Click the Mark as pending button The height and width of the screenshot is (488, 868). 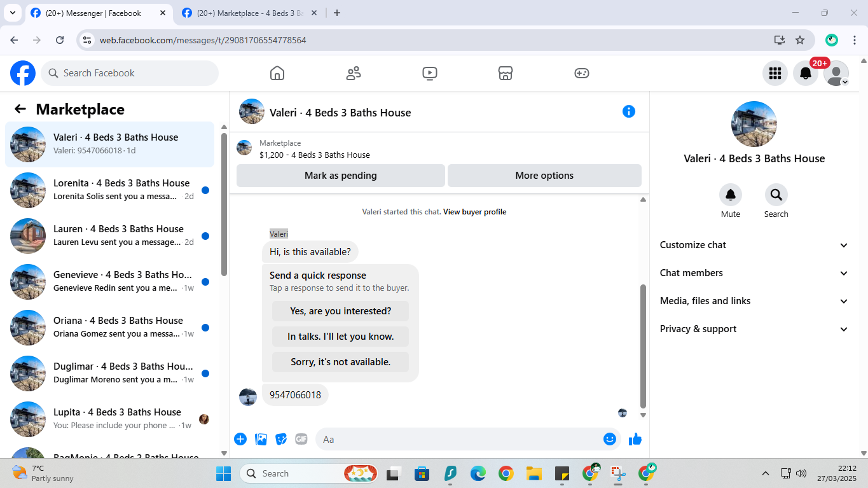coord(341,176)
